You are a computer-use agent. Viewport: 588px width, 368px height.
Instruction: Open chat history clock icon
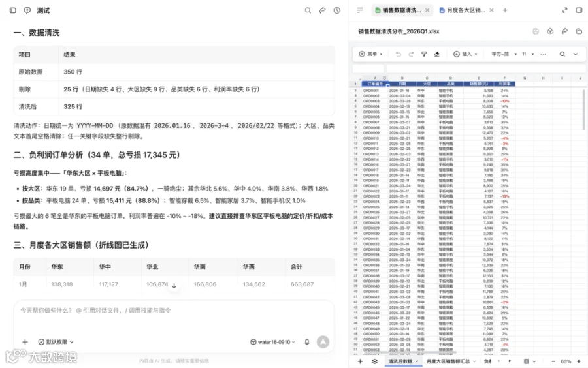[337, 10]
